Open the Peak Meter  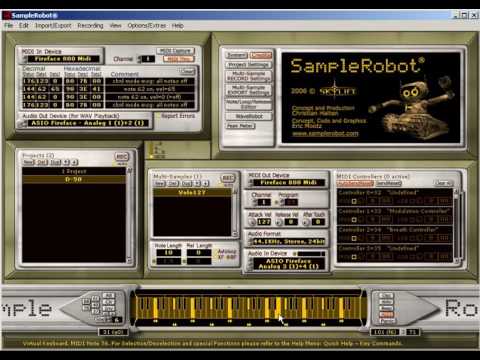point(240,126)
